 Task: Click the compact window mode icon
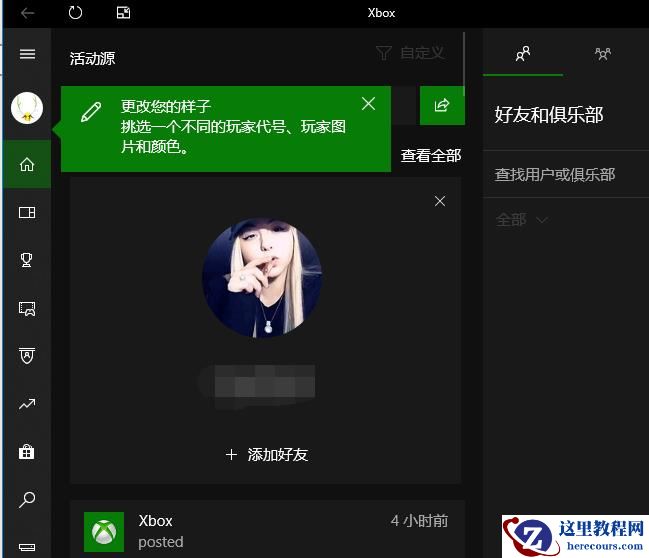coord(123,13)
